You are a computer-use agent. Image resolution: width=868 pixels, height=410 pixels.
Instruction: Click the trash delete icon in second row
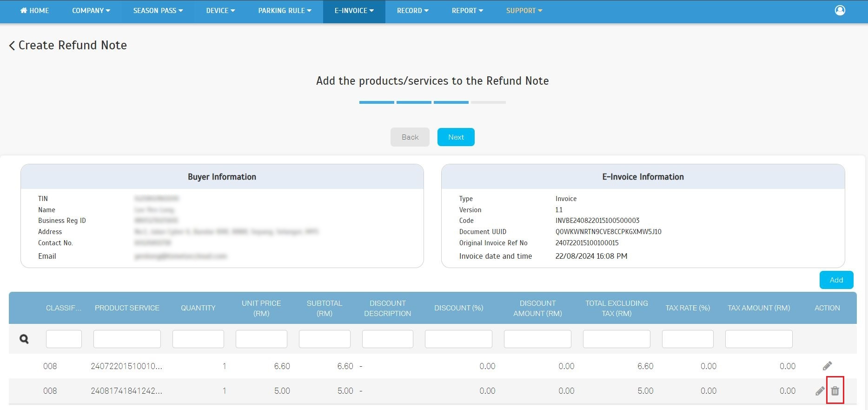[835, 391]
